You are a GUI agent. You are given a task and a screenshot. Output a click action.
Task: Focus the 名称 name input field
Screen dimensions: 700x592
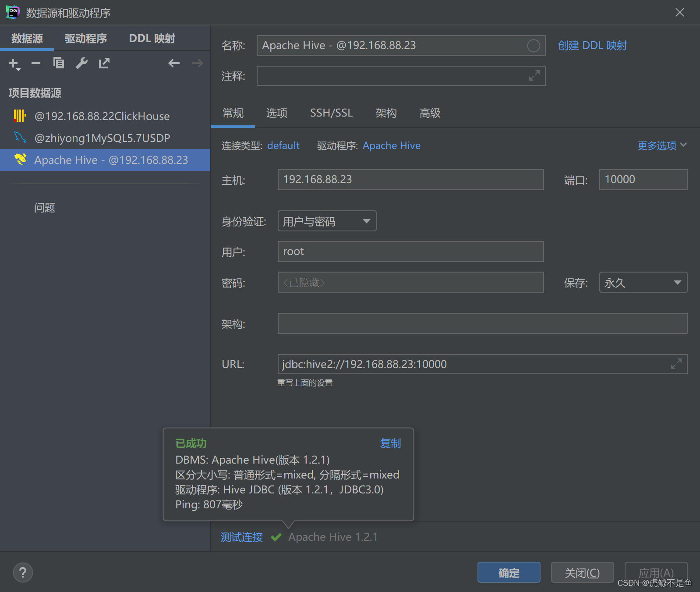[401, 46]
